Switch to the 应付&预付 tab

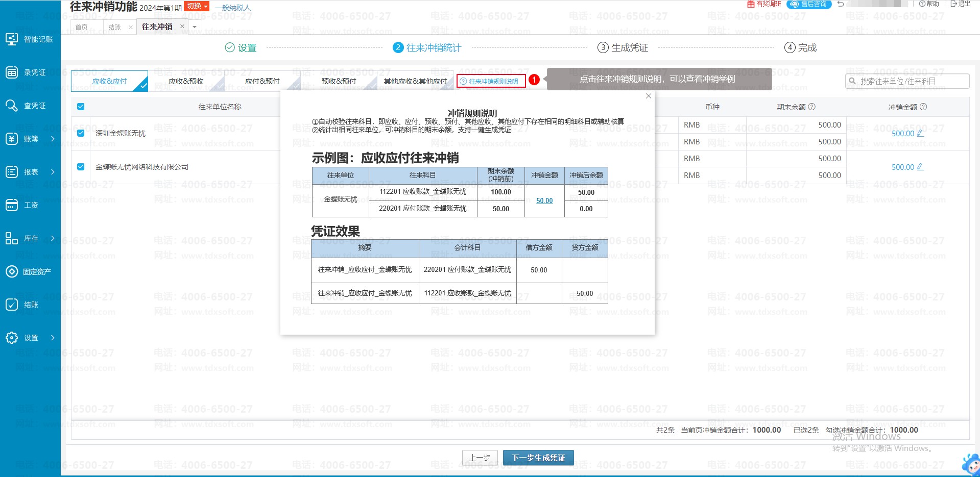[262, 81]
